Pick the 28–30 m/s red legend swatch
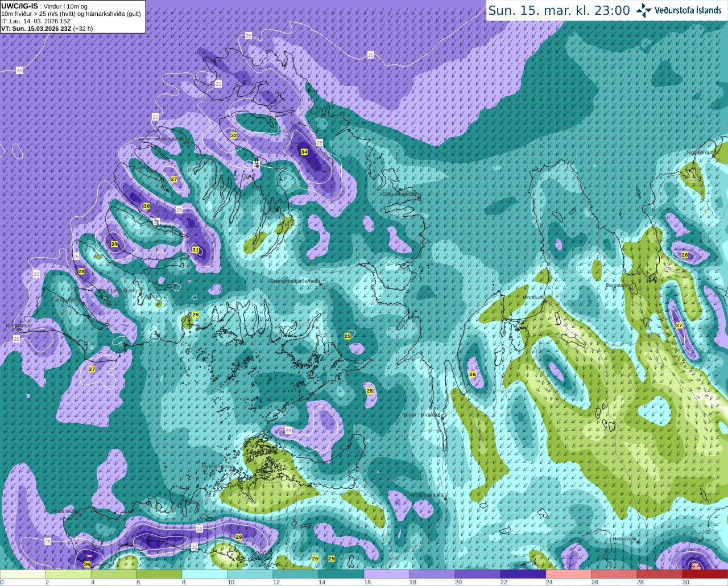 pyautogui.click(x=660, y=574)
